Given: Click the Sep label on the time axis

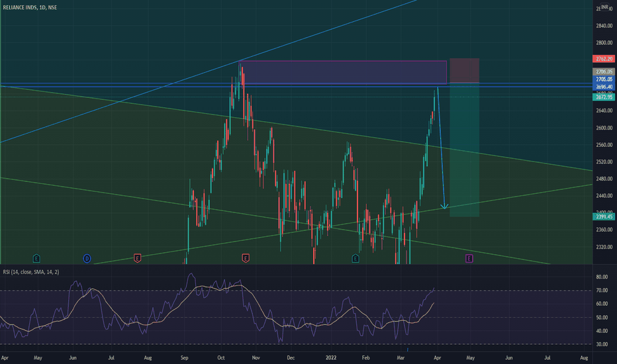Looking at the screenshot, I should tap(184, 358).
